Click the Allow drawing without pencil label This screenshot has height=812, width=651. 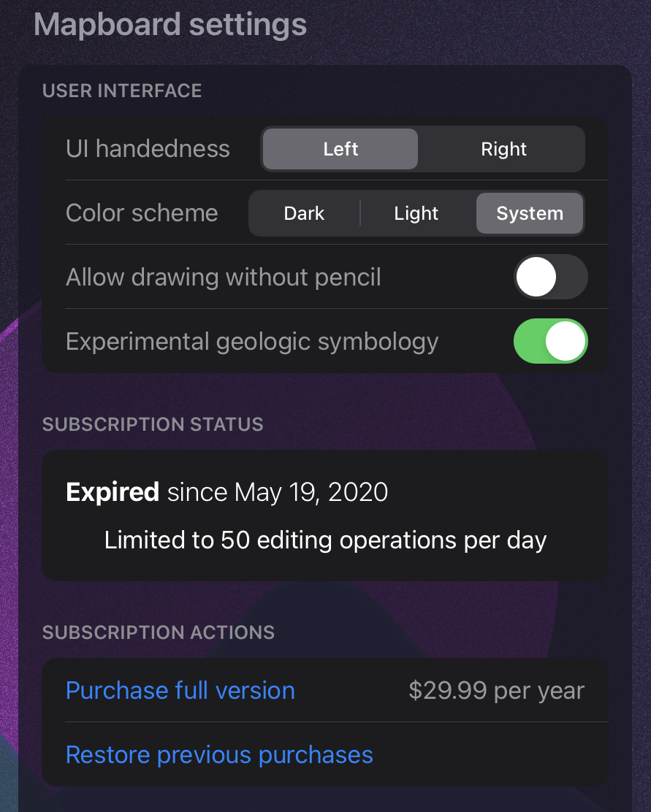point(224,277)
